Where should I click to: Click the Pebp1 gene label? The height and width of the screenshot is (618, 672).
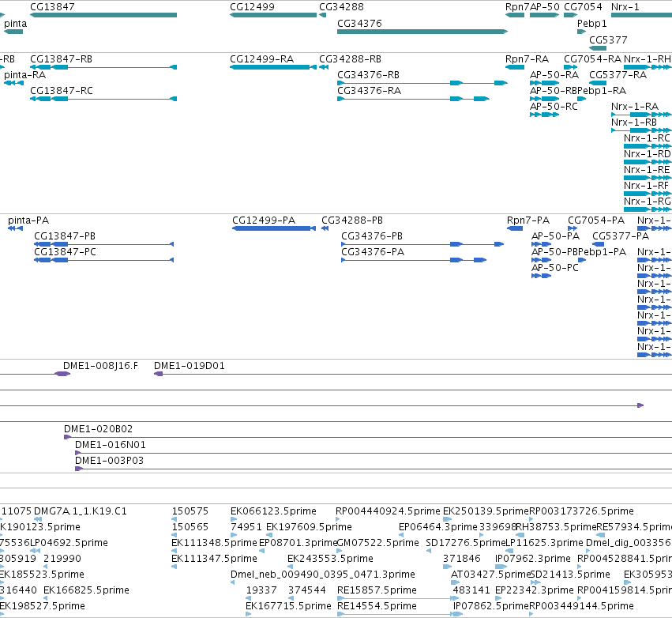pos(592,24)
